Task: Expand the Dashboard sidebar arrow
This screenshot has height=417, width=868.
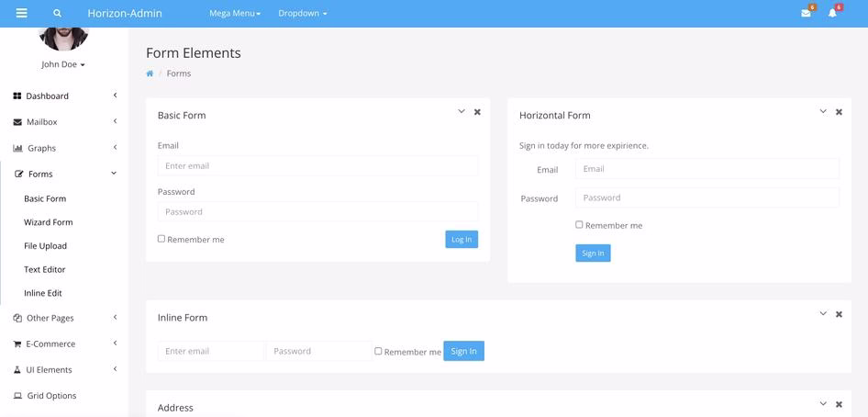Action: pyautogui.click(x=115, y=96)
